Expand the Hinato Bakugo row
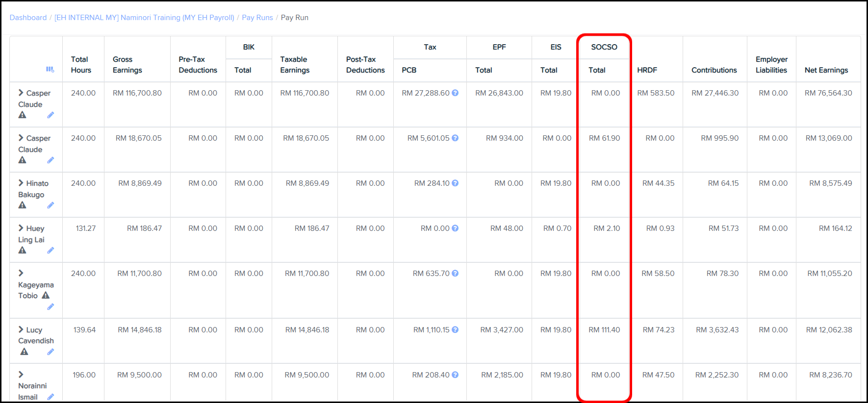This screenshot has width=868, height=403. (x=21, y=183)
